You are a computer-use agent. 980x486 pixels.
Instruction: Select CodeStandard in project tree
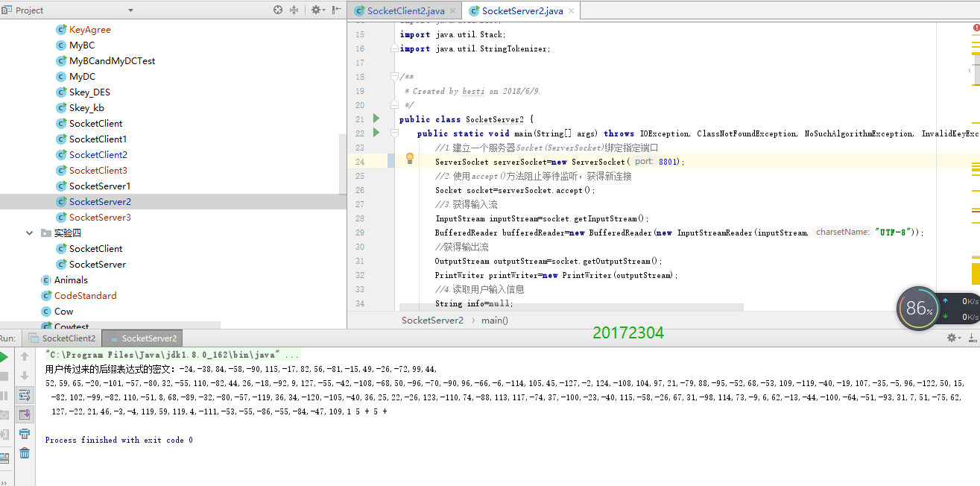coord(85,296)
